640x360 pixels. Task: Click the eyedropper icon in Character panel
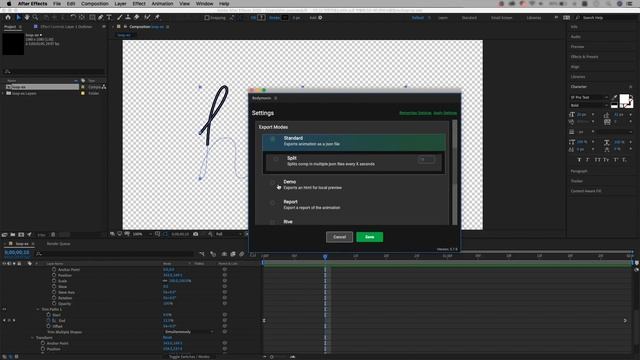[x=614, y=97]
